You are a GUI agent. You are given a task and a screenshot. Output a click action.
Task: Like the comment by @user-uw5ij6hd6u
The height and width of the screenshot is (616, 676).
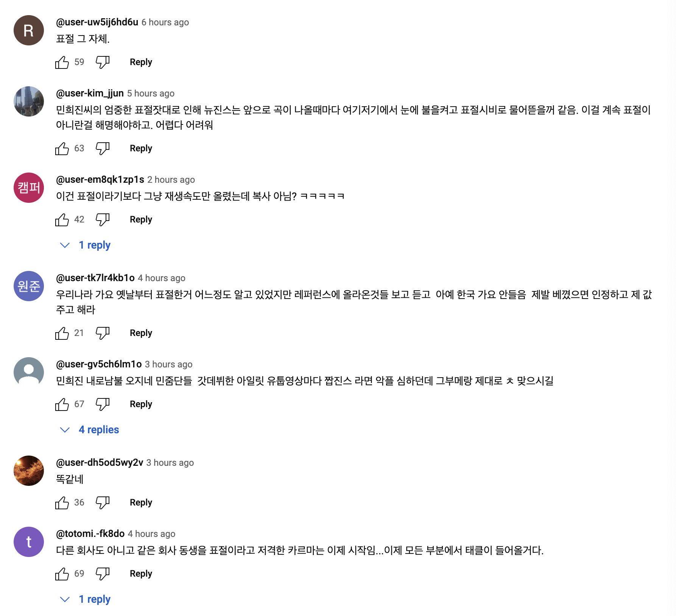62,62
